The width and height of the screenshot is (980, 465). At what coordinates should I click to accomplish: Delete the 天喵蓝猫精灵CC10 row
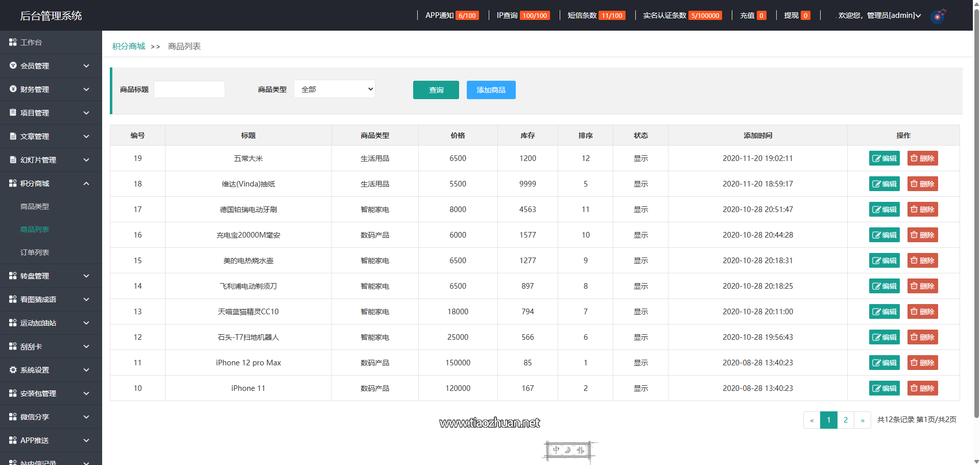click(x=923, y=312)
